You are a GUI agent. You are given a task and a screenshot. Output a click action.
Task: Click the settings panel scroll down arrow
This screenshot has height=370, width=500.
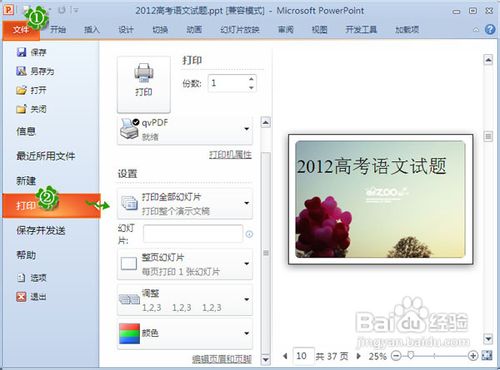266,360
